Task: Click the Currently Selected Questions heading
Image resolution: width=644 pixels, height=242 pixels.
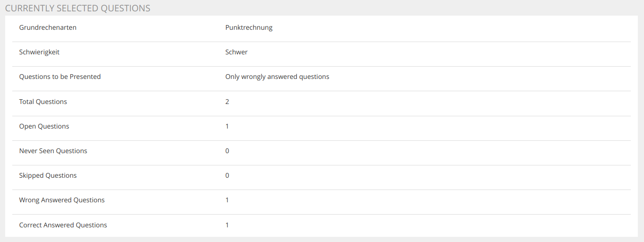Action: click(77, 9)
